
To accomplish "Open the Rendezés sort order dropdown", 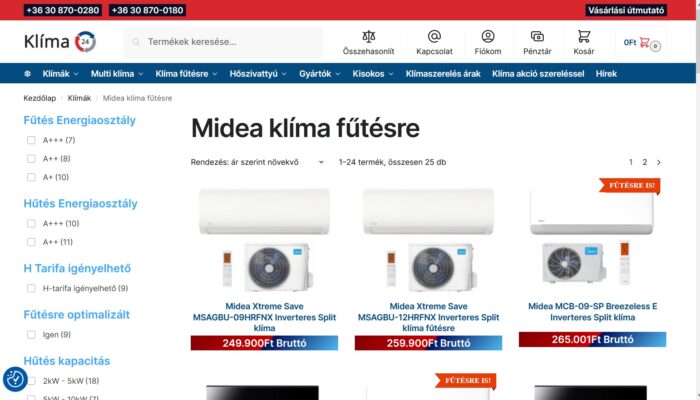I will 258,162.
